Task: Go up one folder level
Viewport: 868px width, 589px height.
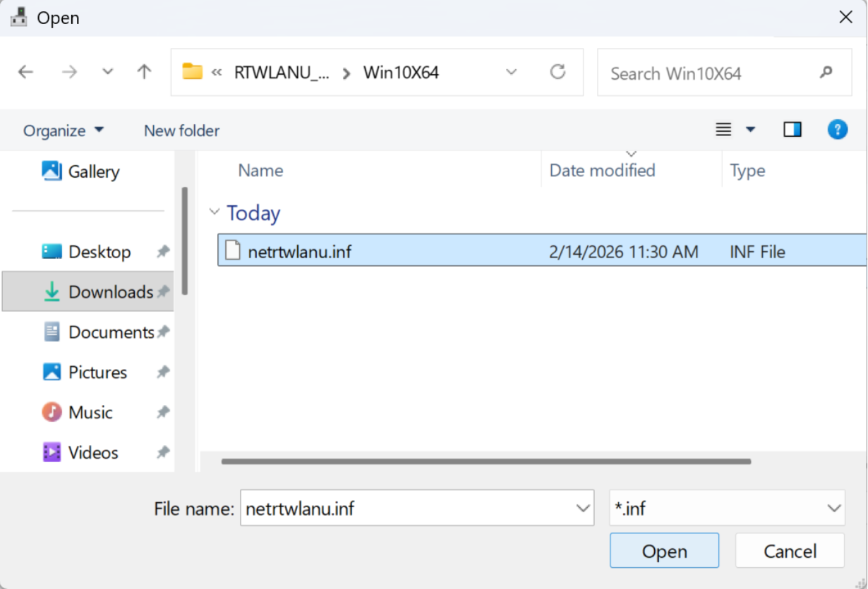Action: 145,72
